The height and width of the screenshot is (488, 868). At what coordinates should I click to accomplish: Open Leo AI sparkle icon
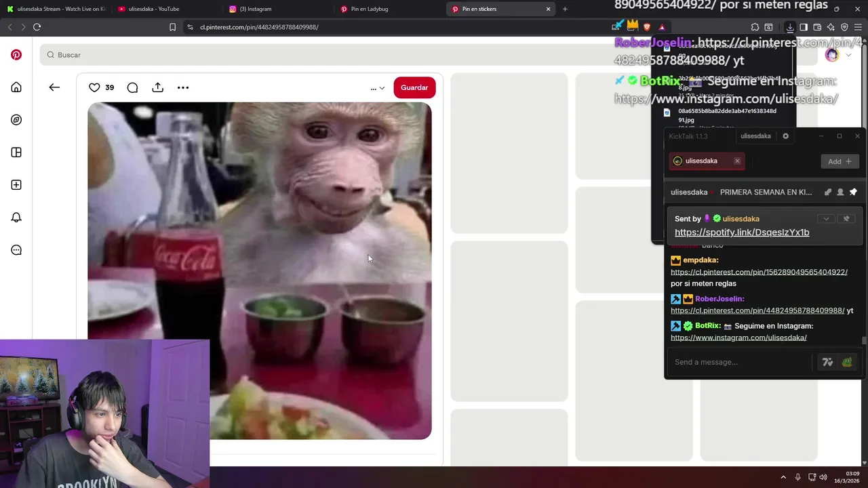point(831,27)
